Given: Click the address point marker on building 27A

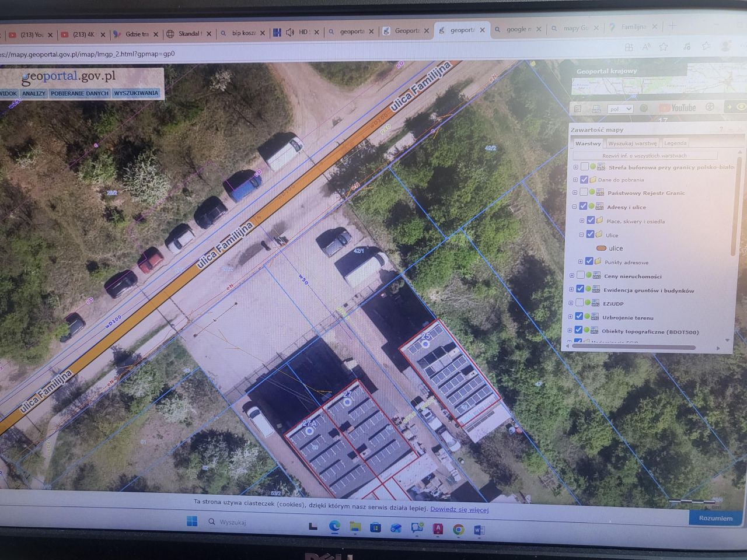Looking at the screenshot, I should coord(309,432).
